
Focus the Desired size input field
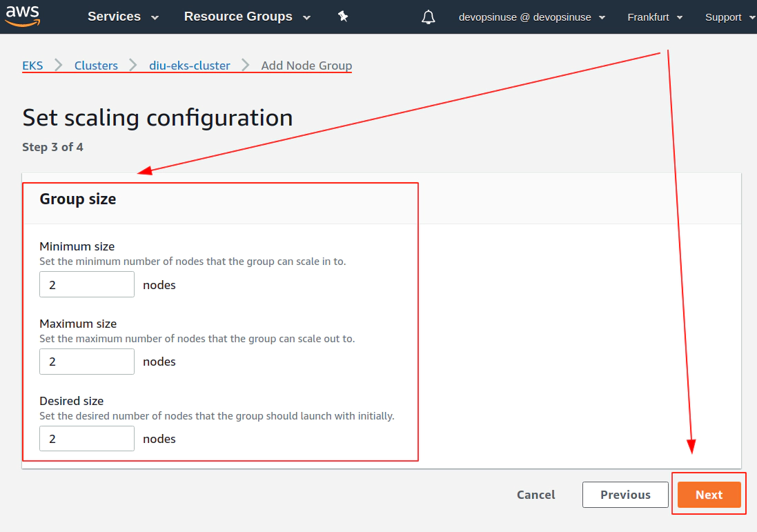pyautogui.click(x=87, y=438)
